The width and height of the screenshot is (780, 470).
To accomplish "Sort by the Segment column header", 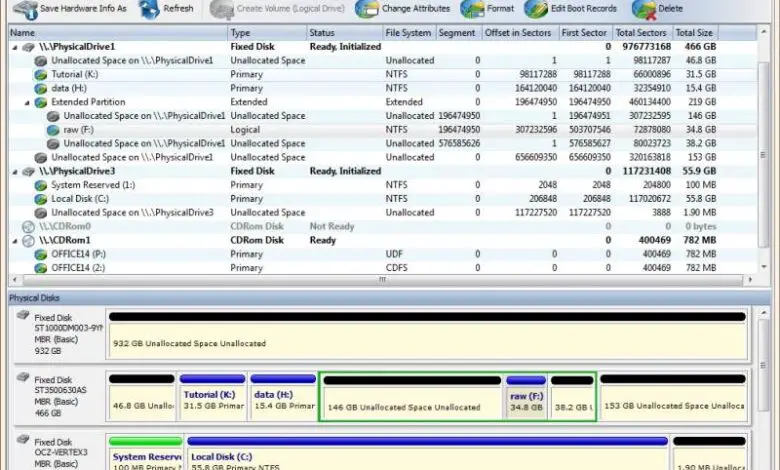I will (x=459, y=33).
